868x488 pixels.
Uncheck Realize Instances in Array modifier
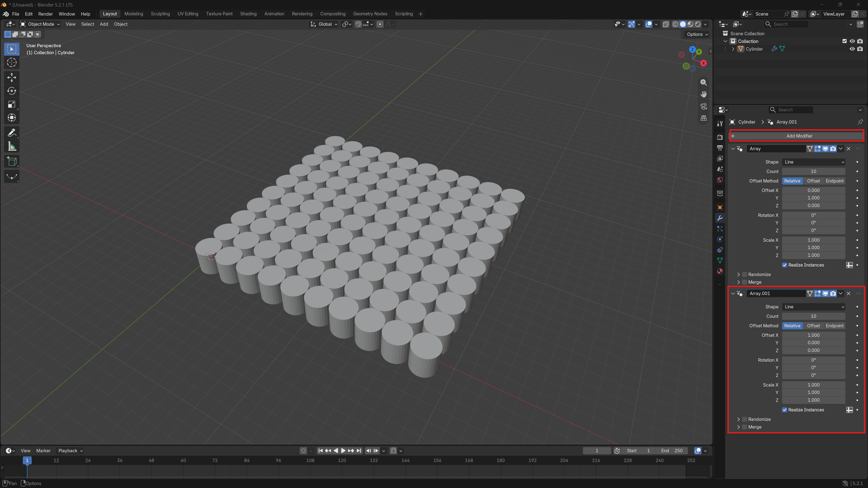point(784,265)
